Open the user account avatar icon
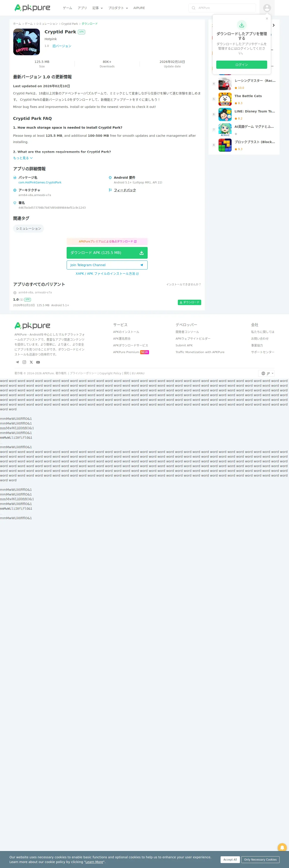The height and width of the screenshot is (868, 289). point(267,8)
